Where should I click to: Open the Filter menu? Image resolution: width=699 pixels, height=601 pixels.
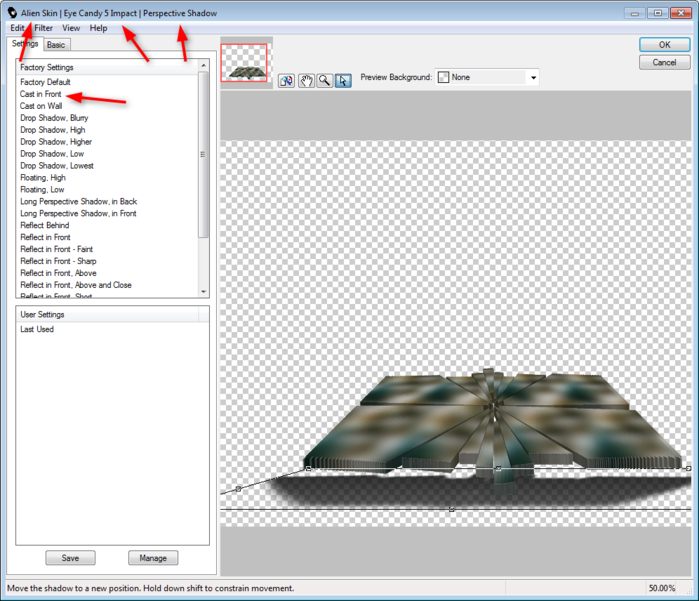pos(43,28)
